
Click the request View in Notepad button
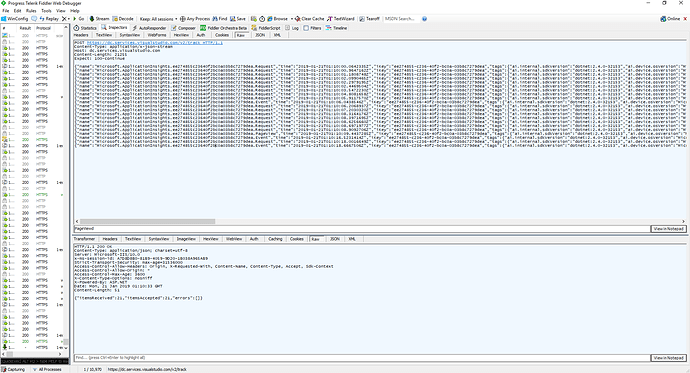668,229
